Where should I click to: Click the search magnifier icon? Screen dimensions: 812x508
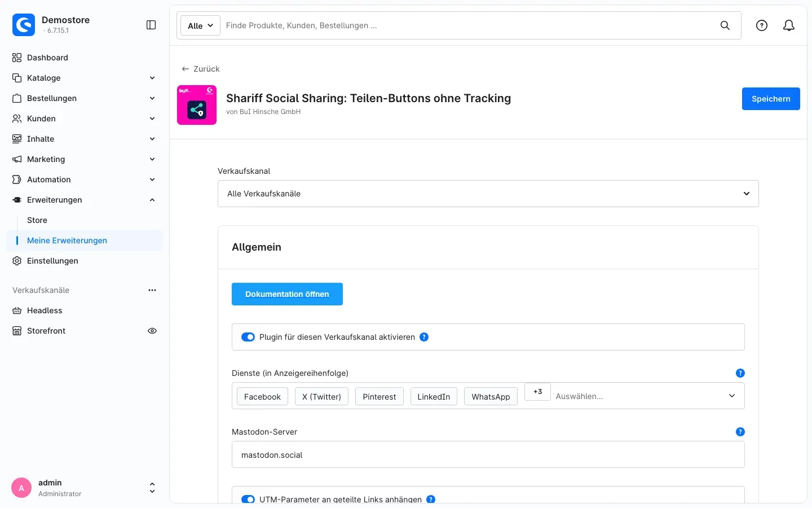725,25
